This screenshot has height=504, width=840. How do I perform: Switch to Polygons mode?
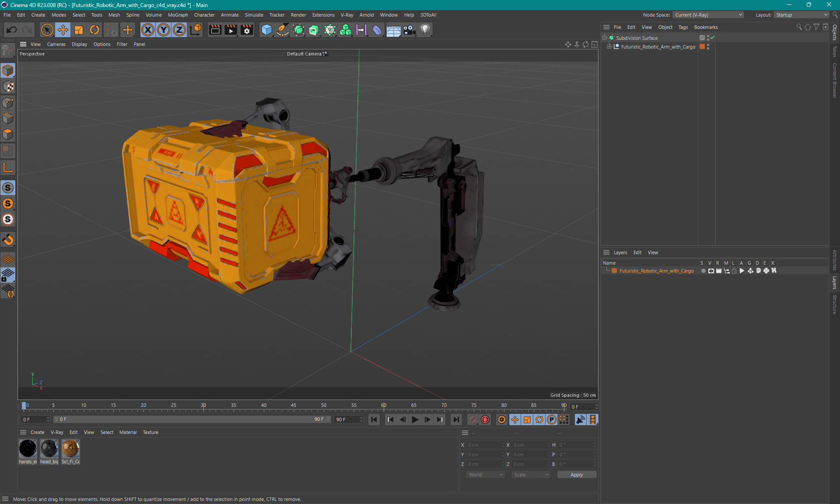8,134
